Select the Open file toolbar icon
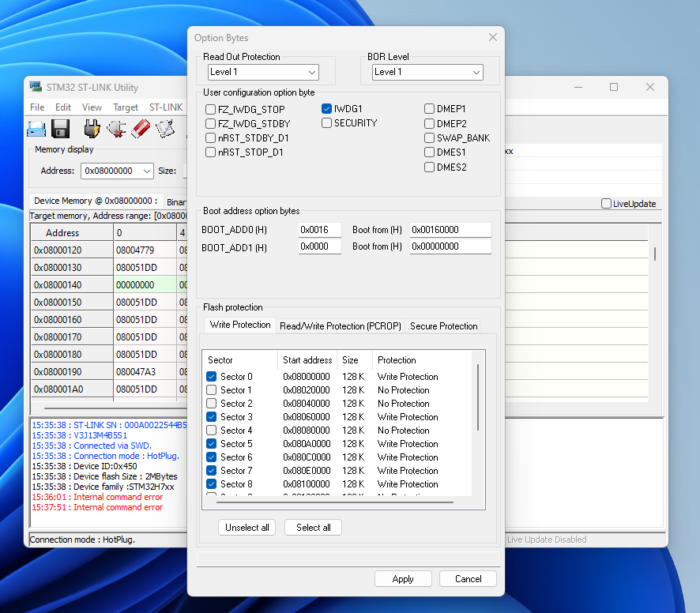Screen dimensions: 700x613 tap(36, 128)
